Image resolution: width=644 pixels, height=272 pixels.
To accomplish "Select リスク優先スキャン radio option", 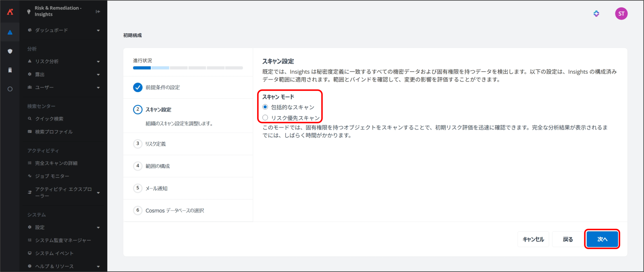I will tap(265, 118).
